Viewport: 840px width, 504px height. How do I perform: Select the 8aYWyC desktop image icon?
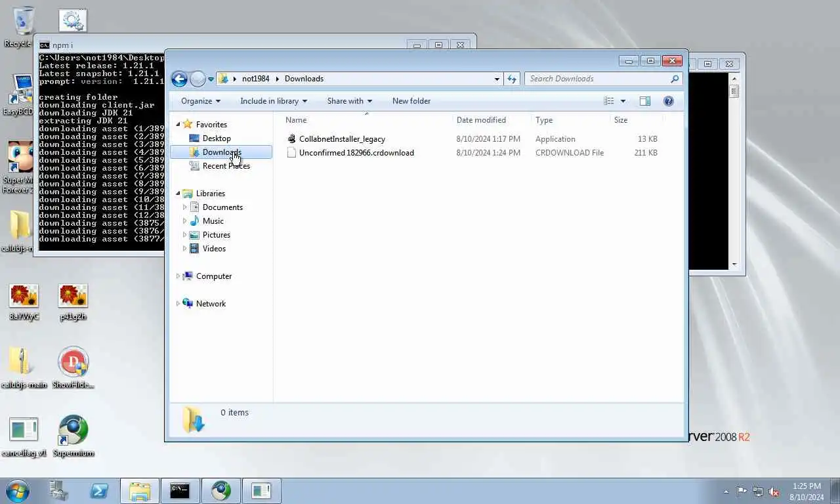[24, 303]
